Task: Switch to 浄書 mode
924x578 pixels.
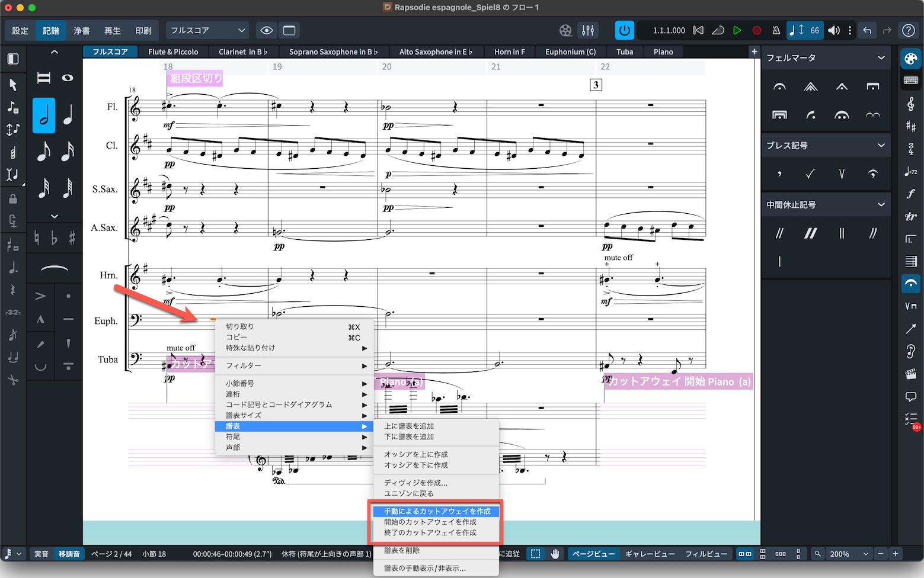Action: coord(82,31)
